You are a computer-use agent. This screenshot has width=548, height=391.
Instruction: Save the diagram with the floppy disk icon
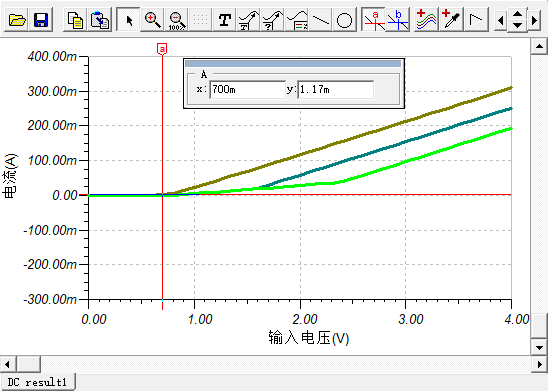click(x=41, y=20)
